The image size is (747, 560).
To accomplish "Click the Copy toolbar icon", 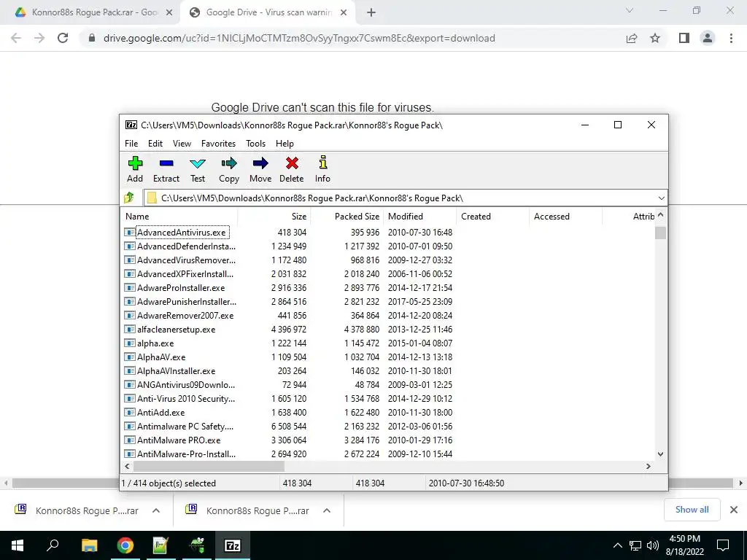I will click(229, 169).
